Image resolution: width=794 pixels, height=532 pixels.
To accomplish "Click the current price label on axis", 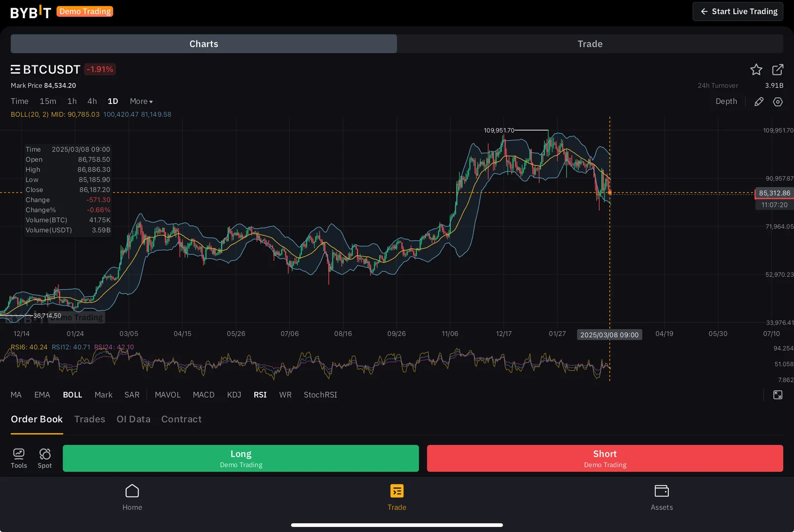I will point(774,193).
